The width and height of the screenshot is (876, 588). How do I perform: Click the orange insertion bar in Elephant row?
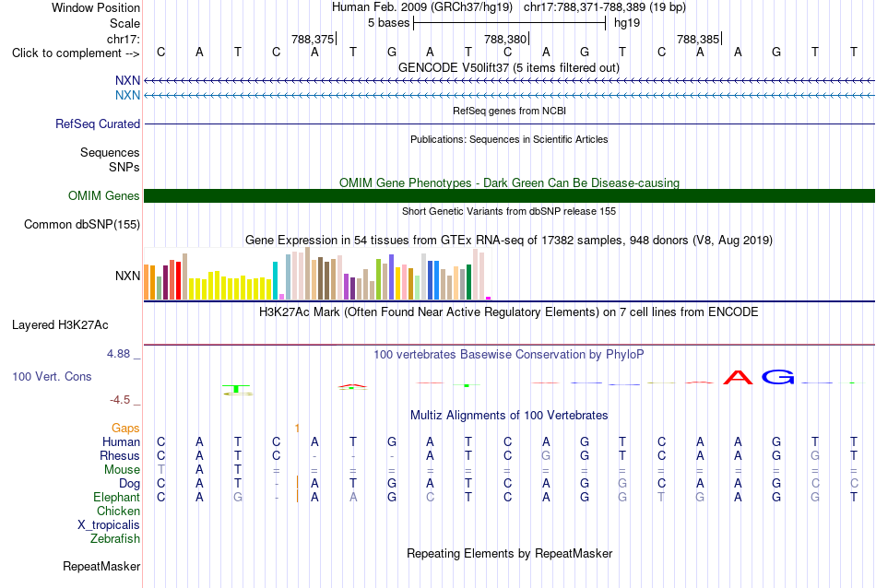tap(297, 497)
